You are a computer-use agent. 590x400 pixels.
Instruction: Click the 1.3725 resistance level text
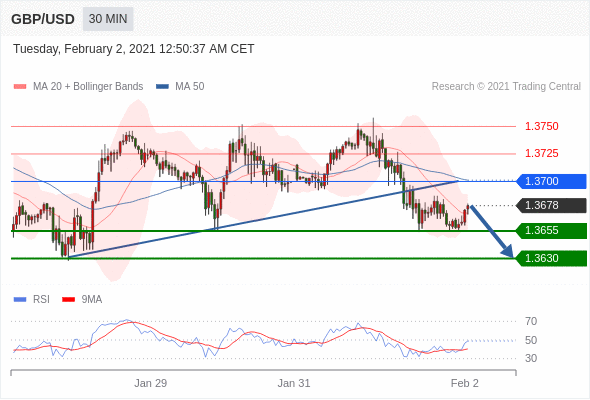click(x=541, y=153)
